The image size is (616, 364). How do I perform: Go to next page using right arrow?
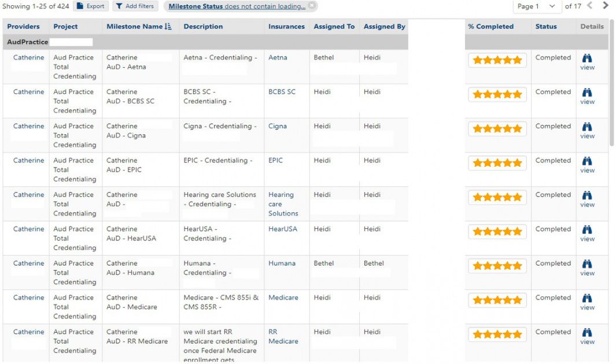coord(606,6)
